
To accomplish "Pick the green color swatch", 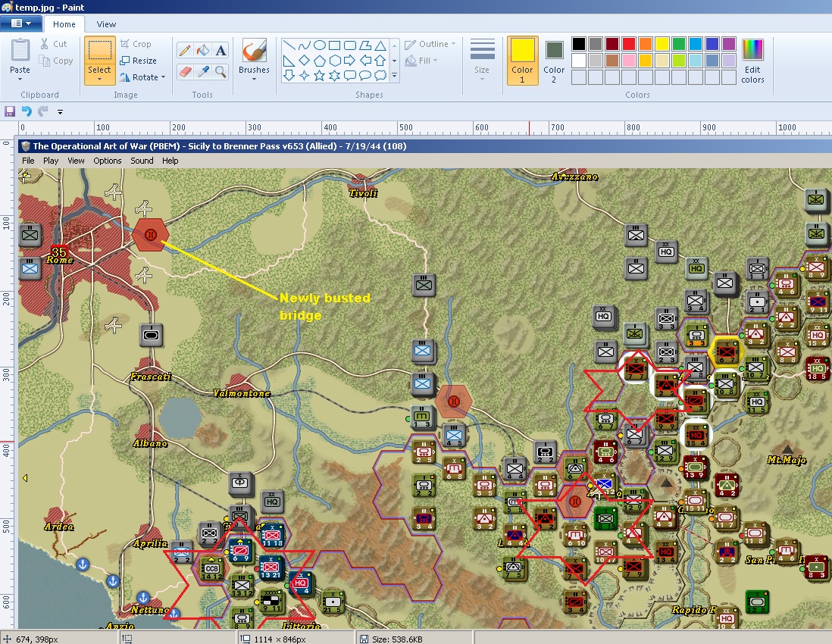I will point(679,44).
